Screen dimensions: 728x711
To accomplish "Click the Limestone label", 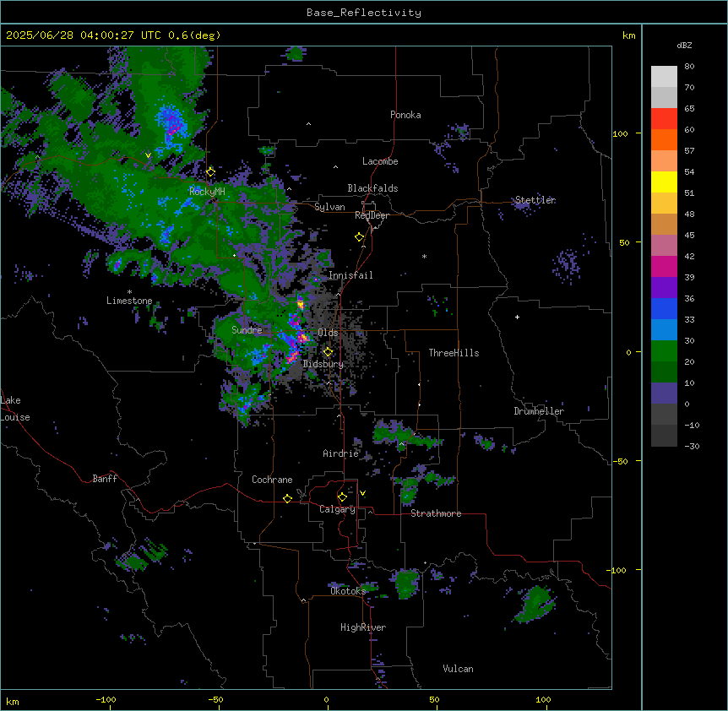I will point(129,301).
